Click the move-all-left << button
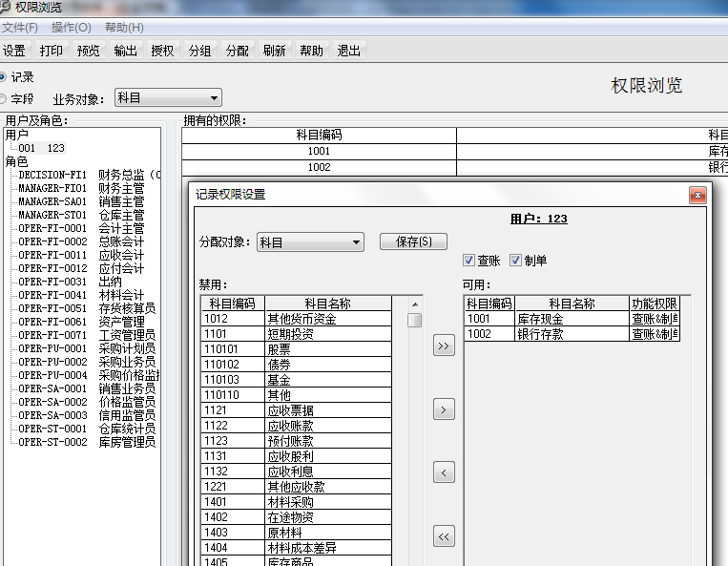 (x=444, y=536)
